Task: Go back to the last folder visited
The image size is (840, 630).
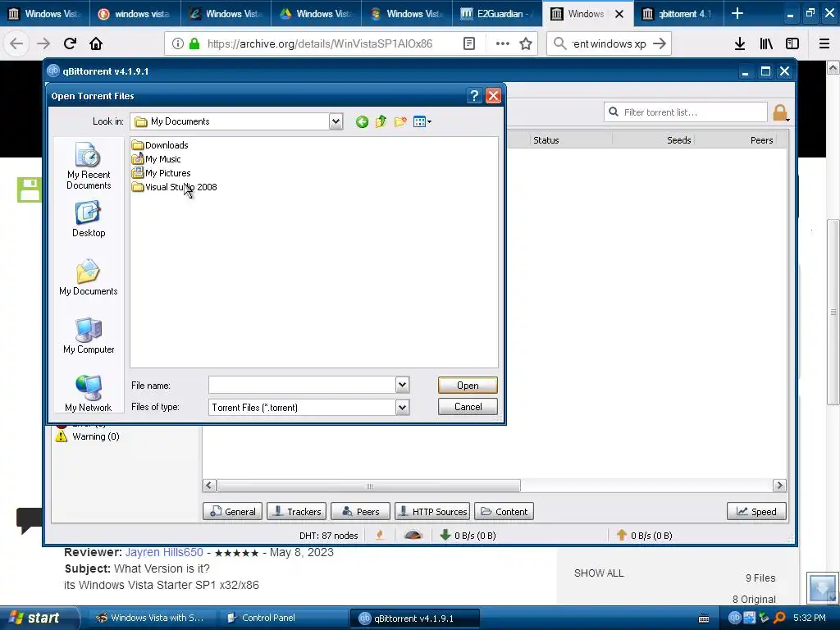Action: click(362, 121)
